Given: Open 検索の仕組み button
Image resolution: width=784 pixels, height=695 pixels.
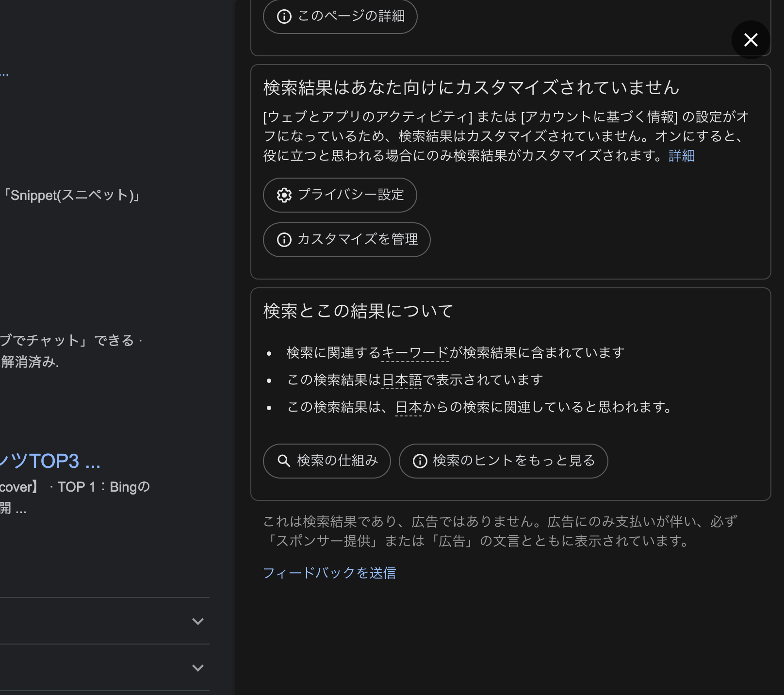Looking at the screenshot, I should (327, 461).
